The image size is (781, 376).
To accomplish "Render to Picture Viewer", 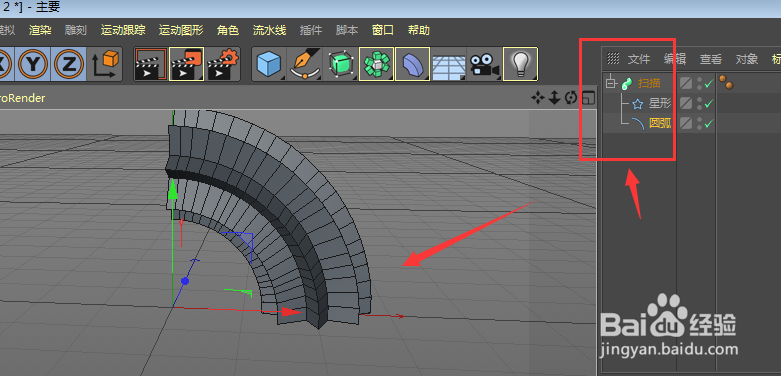I will click(186, 64).
